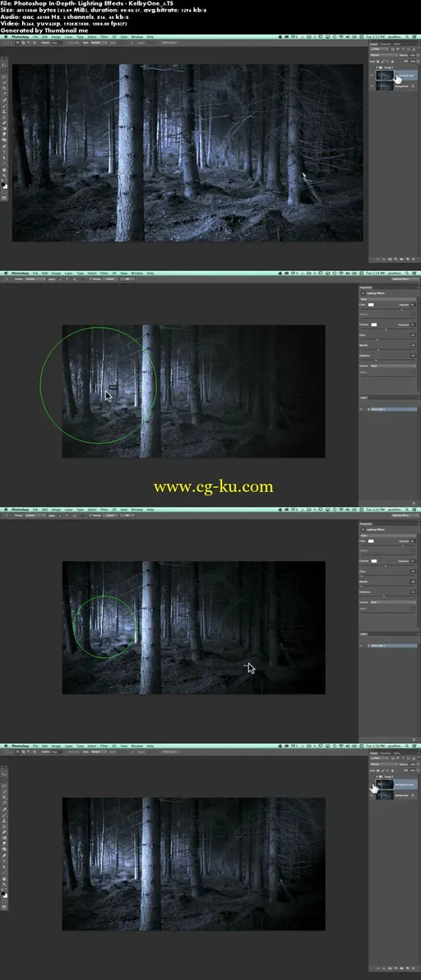This screenshot has height=980, width=421.
Task: Open Color swatch in second screenshot's Properties panel
Action: pos(371,305)
